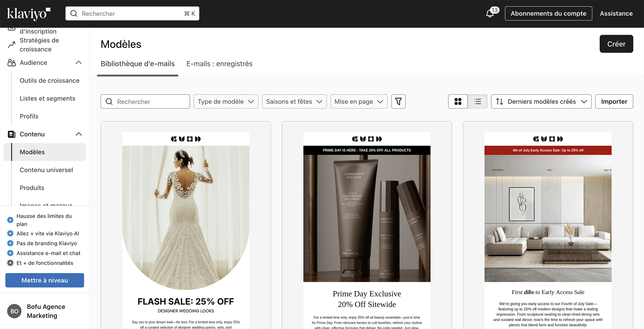Open the Flash Sale wedding template thumbnail
The height and width of the screenshot is (329, 644).
pyautogui.click(x=186, y=217)
